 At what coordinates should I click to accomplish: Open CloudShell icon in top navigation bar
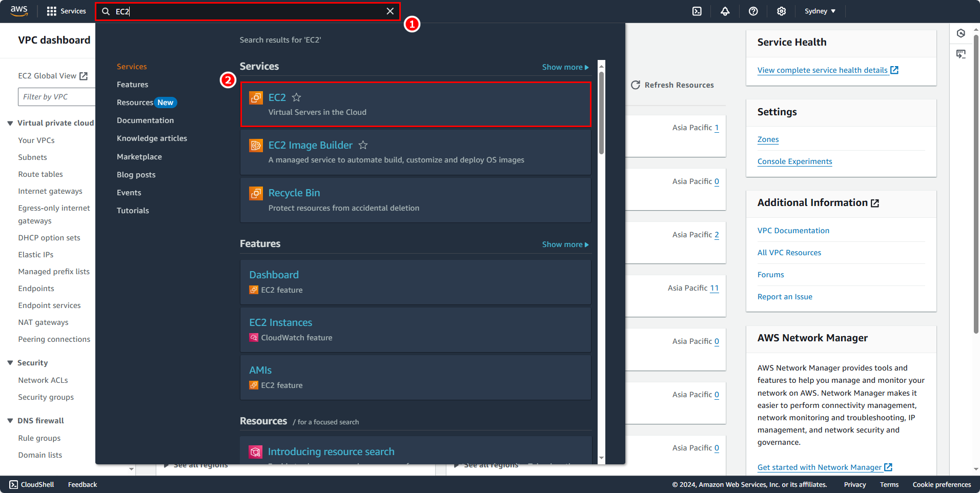697,11
